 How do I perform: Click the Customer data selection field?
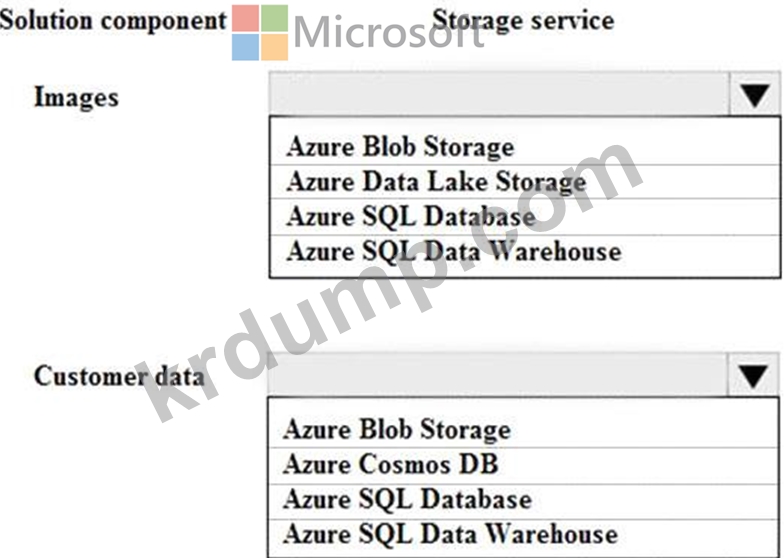click(x=498, y=374)
